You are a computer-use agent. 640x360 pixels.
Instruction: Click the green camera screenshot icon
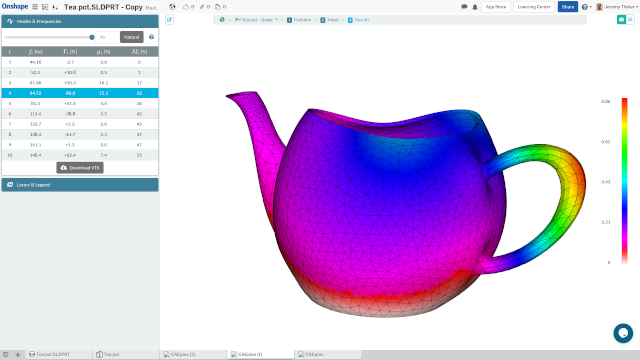(x=621, y=20)
